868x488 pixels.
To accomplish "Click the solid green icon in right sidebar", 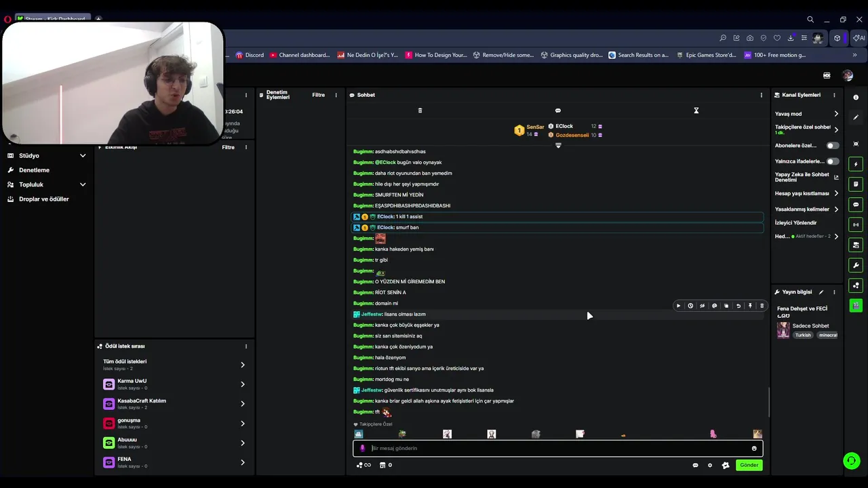I will click(856, 306).
